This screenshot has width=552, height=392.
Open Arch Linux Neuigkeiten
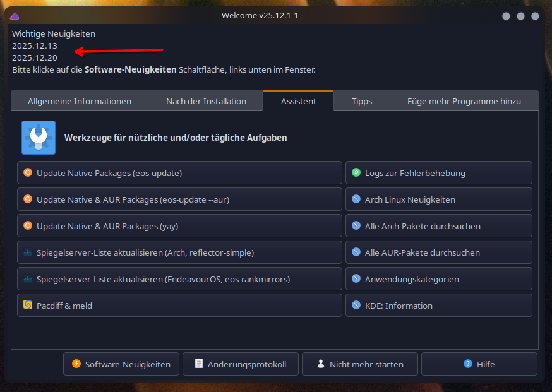438,199
